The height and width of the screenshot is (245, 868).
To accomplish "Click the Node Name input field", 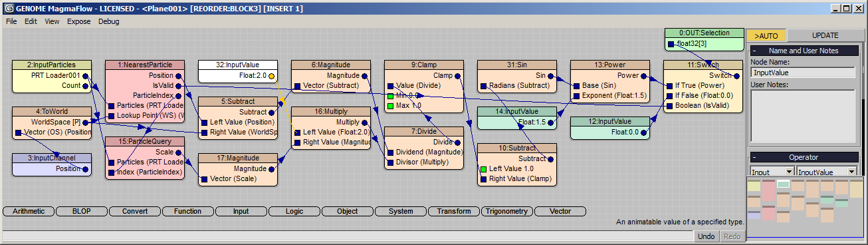I will click(x=803, y=73).
